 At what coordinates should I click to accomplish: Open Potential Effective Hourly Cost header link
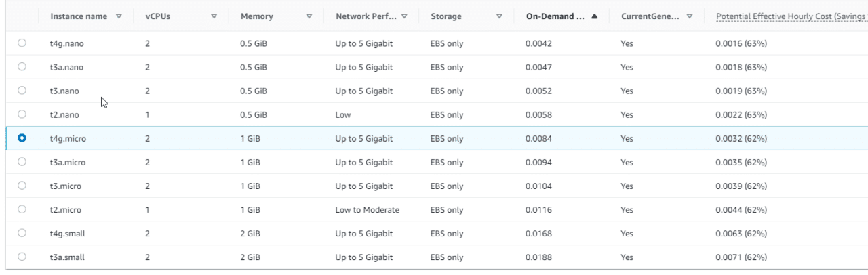click(x=787, y=16)
